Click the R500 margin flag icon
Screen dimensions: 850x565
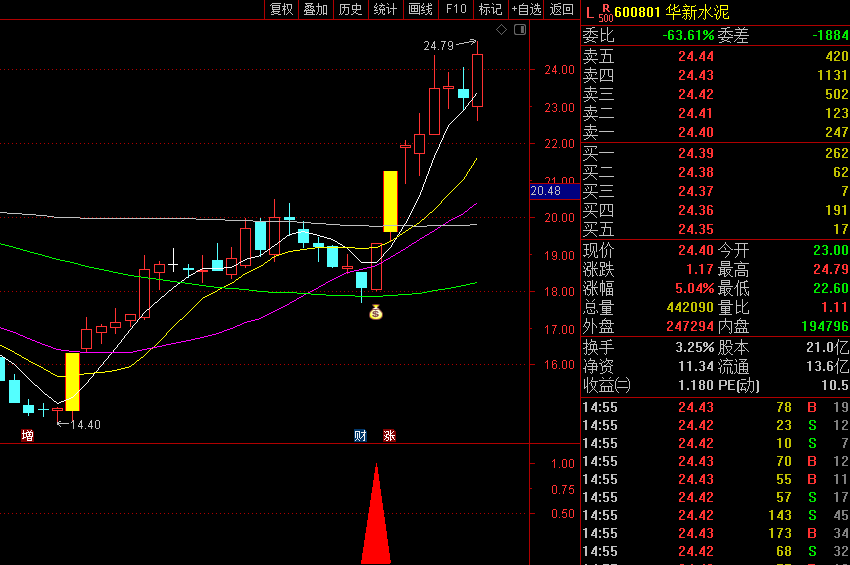click(x=606, y=13)
